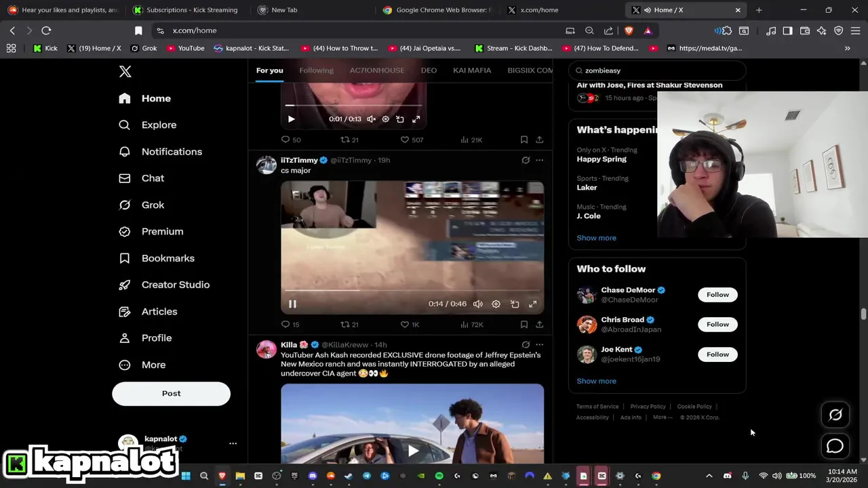
Task: Follow Joe Kent
Action: [717, 354]
